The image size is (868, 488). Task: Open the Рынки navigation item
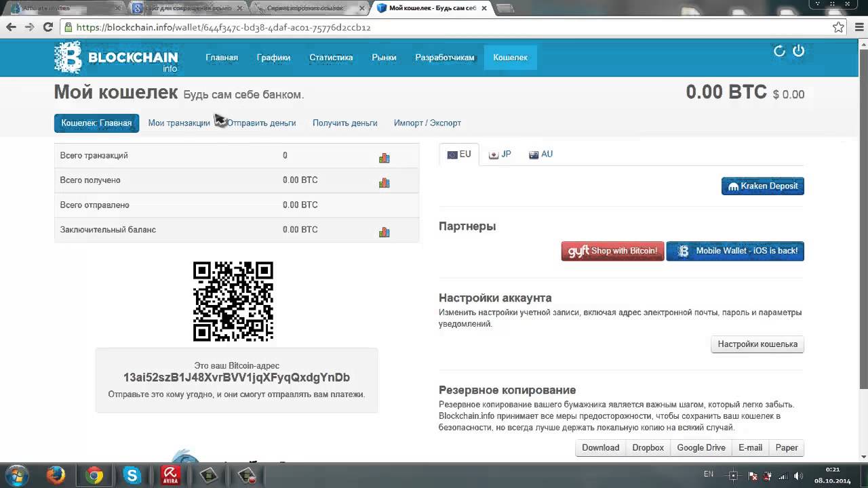(x=384, y=58)
